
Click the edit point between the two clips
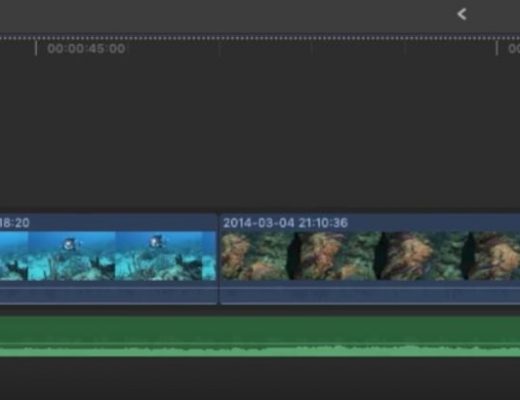(x=219, y=259)
